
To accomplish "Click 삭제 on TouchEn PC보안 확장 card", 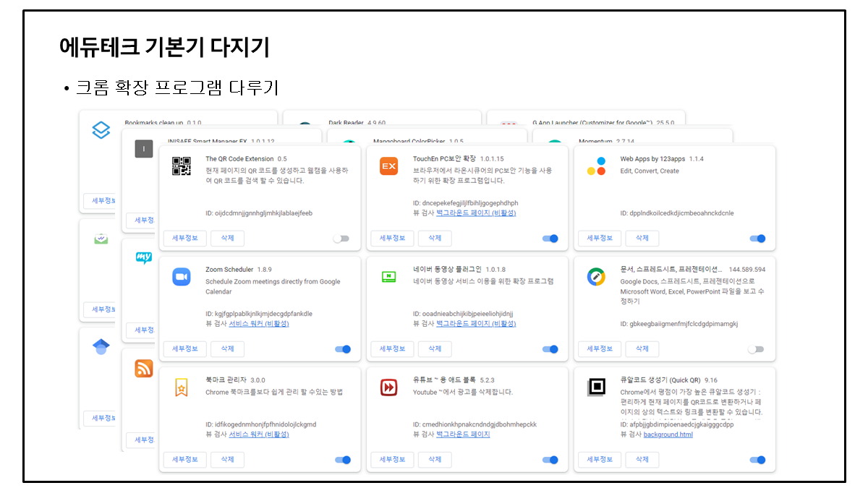I will 435,238.
